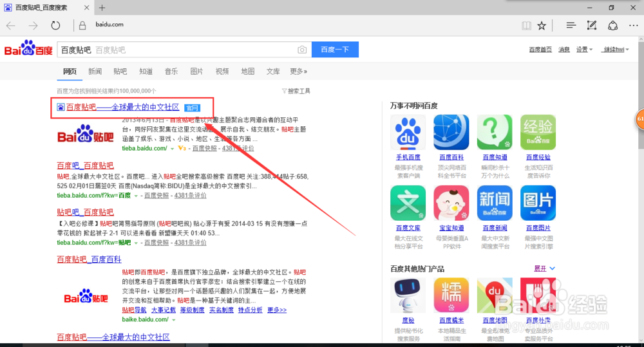This screenshot has width=644, height=347.
Task: Open 百度贴吧——全球最大的中文社区 官网 result
Action: pos(123,107)
